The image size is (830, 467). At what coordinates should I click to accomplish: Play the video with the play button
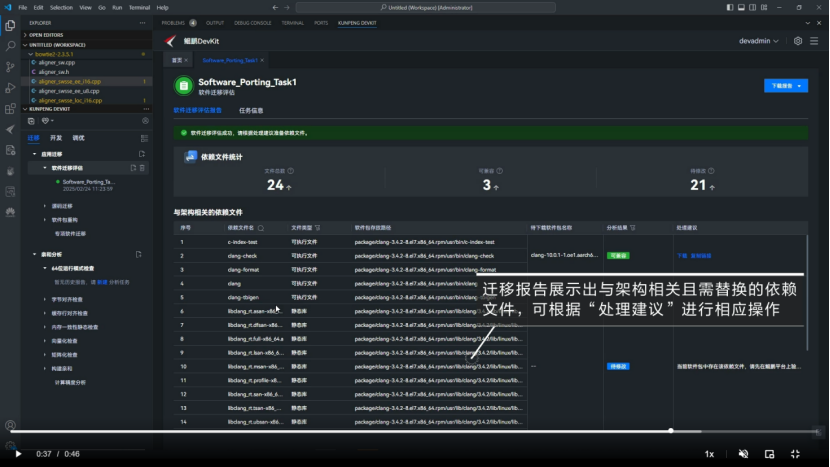[18, 454]
